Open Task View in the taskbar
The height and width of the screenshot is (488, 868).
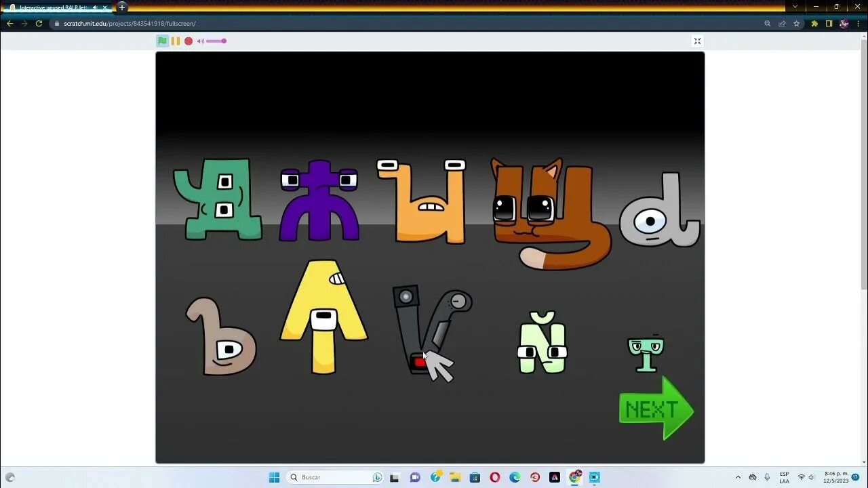click(395, 477)
